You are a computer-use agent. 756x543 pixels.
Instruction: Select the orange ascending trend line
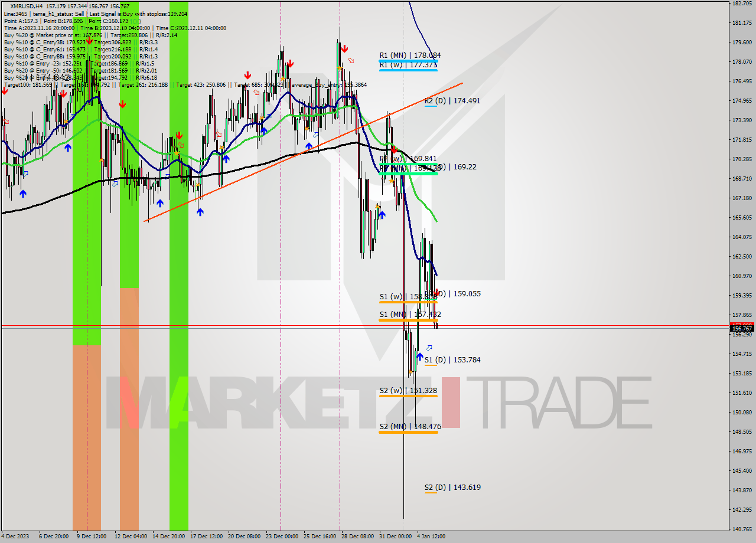pos(303,152)
